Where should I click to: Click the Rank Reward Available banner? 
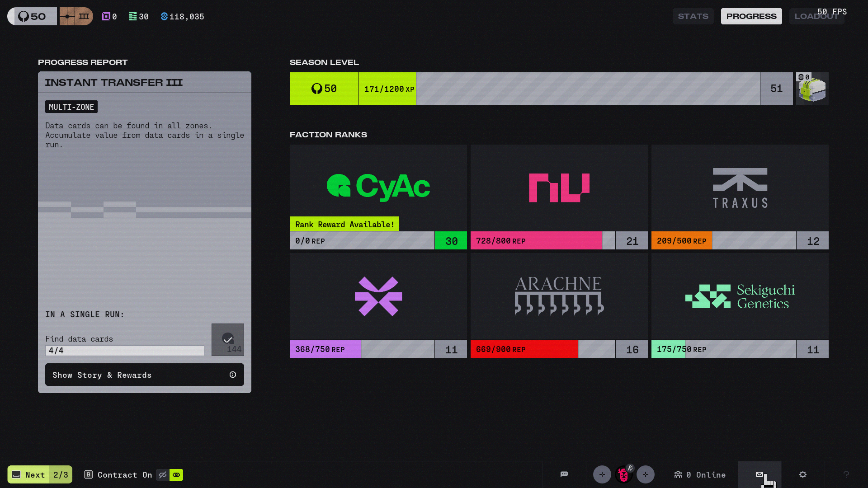[344, 224]
